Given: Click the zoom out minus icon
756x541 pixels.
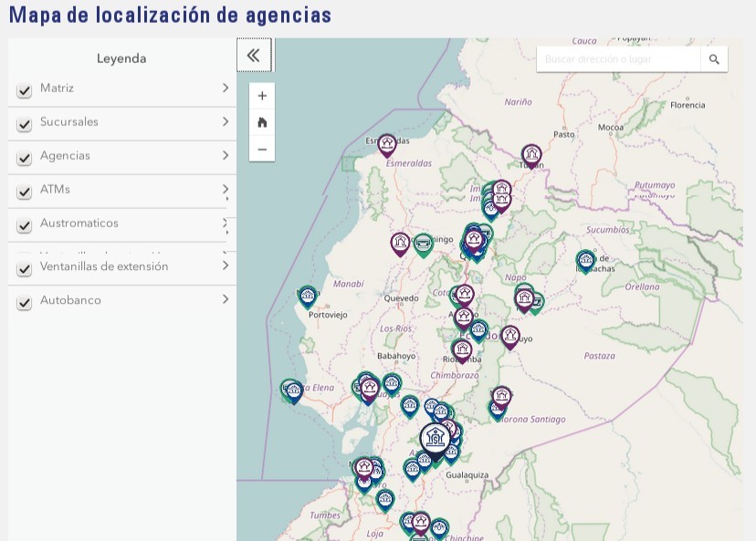Looking at the screenshot, I should pos(262,150).
